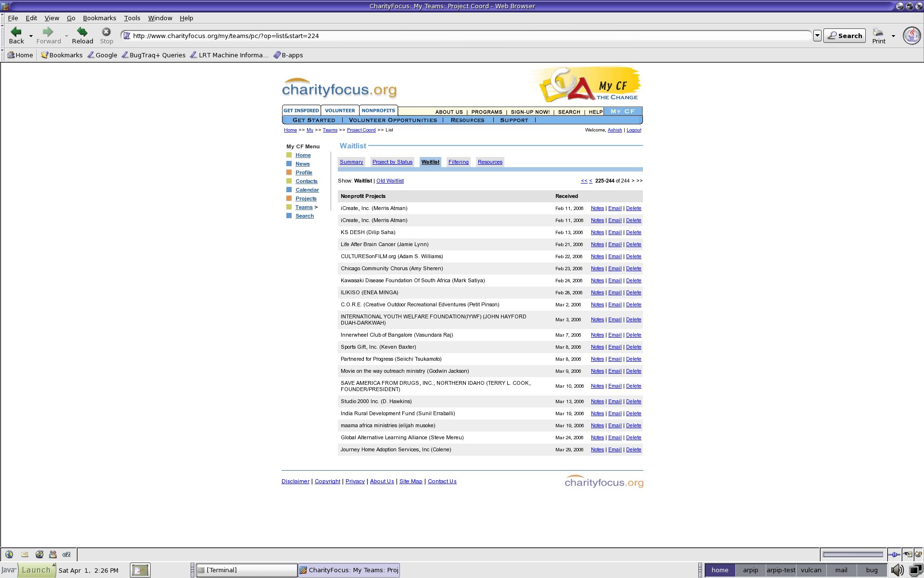
Task: Click the cZ chat icon in the status bar
Action: point(67,554)
